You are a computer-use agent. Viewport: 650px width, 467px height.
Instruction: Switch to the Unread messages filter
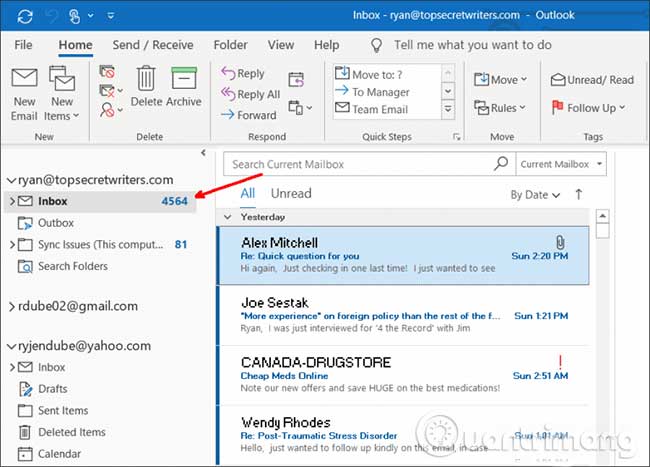pyautogui.click(x=291, y=193)
